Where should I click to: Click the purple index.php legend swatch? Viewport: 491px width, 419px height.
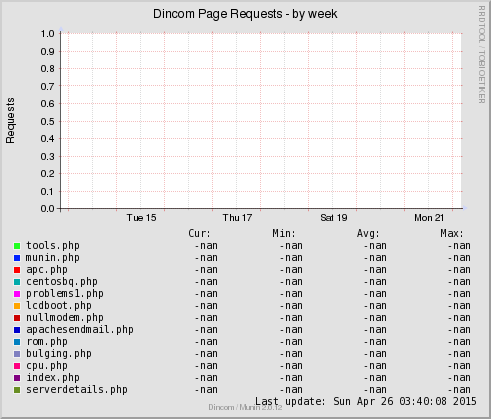[17, 378]
